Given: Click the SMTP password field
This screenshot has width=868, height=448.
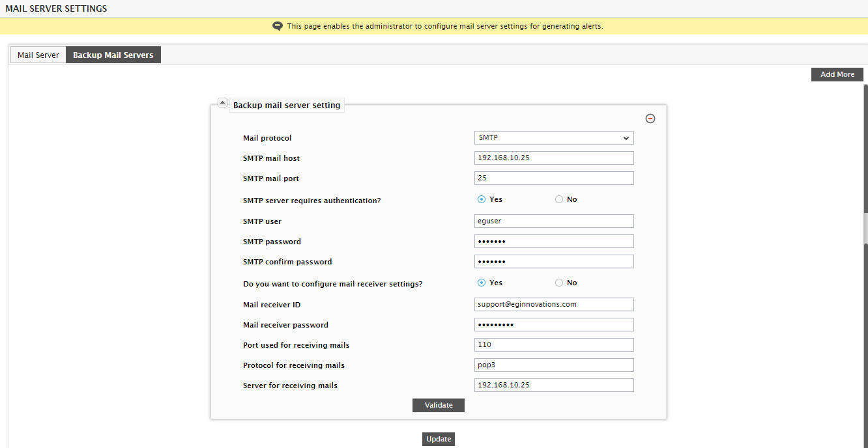Looking at the screenshot, I should (x=554, y=242).
